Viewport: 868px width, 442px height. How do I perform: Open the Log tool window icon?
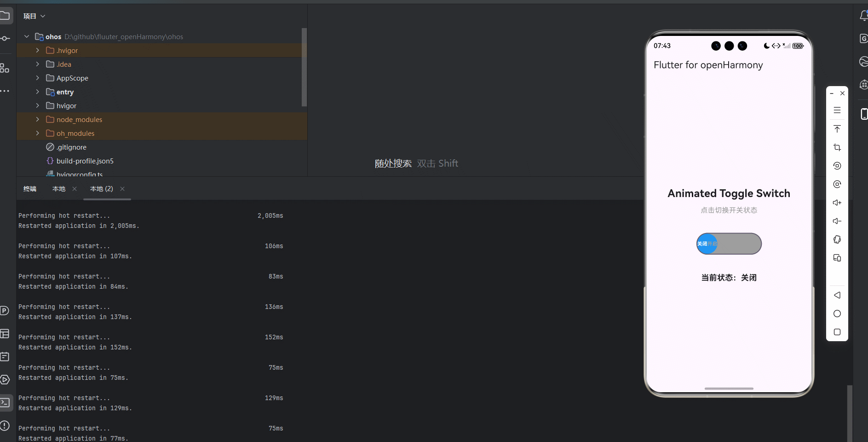tap(5, 357)
